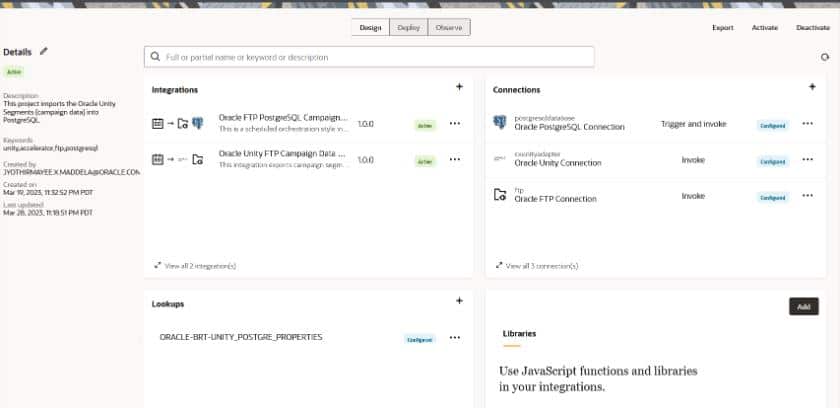Screen dimensions: 840x408
Task: Click Active badge of Unity FTP integration
Action: tap(425, 162)
